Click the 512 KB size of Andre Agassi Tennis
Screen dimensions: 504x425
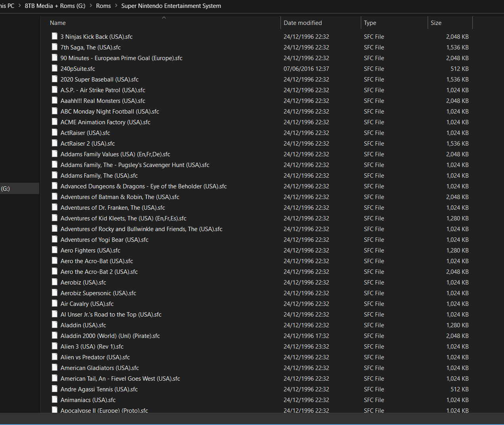pos(460,389)
